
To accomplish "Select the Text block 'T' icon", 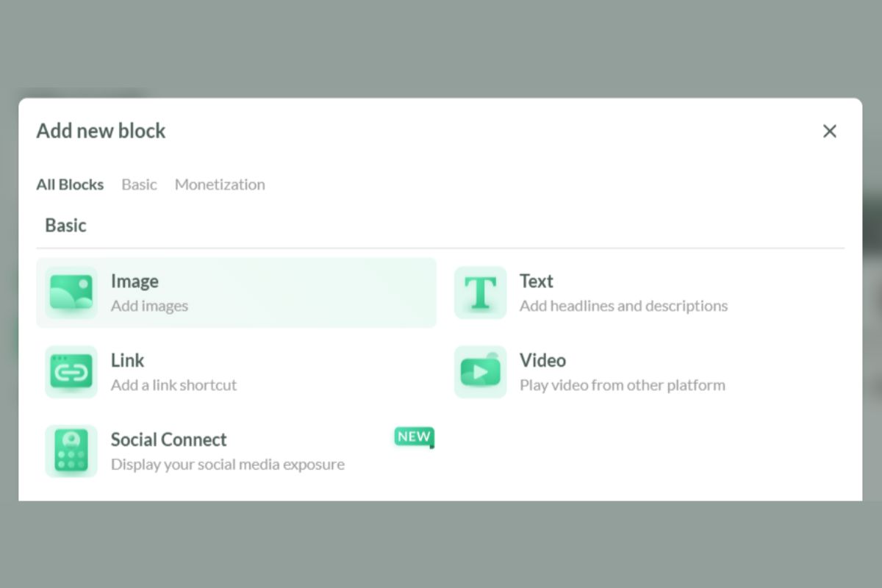I will [x=480, y=293].
